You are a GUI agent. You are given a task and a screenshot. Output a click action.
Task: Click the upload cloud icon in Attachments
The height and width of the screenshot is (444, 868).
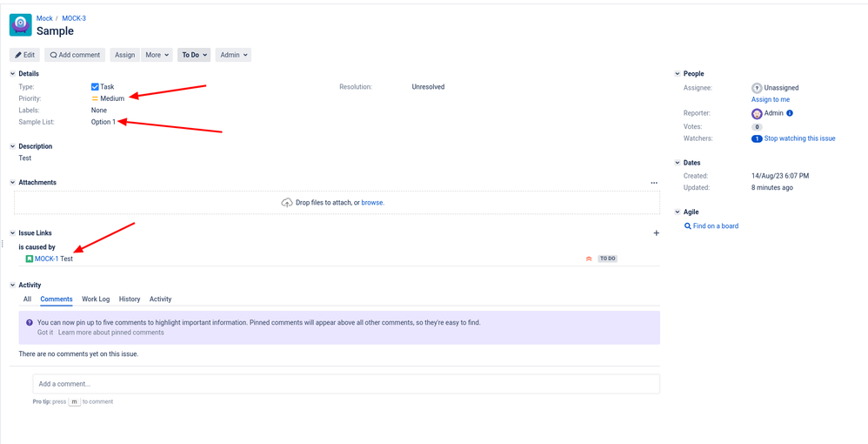[x=287, y=203]
